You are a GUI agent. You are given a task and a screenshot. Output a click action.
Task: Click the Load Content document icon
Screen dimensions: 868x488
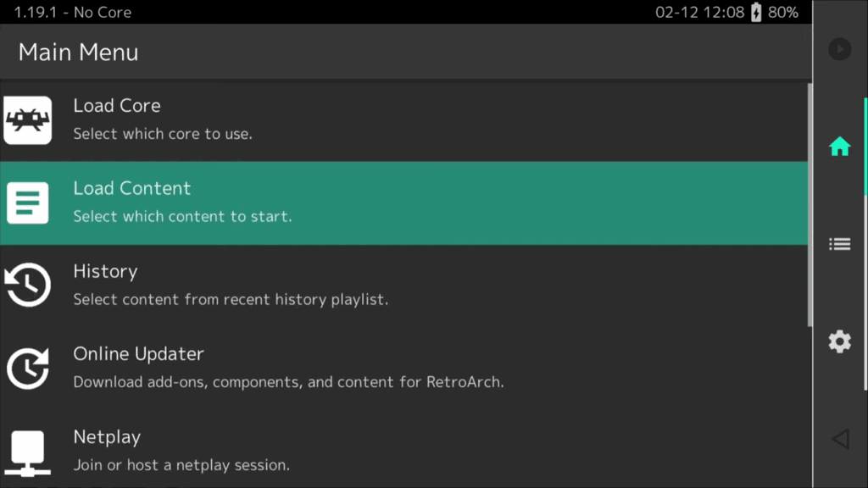(28, 203)
